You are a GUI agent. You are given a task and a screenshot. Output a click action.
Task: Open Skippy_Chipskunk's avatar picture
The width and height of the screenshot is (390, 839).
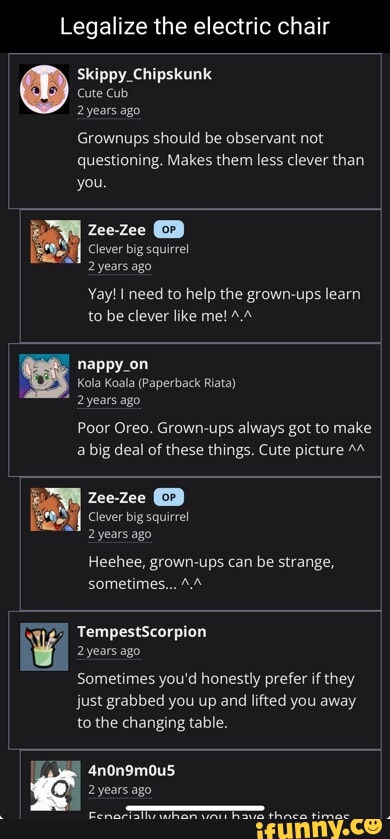44,89
